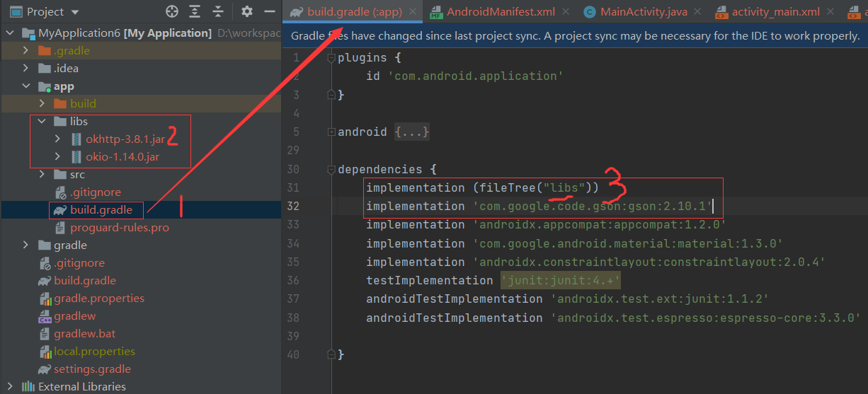
Task: Switch to the activity_main.xml tab
Action: (776, 11)
